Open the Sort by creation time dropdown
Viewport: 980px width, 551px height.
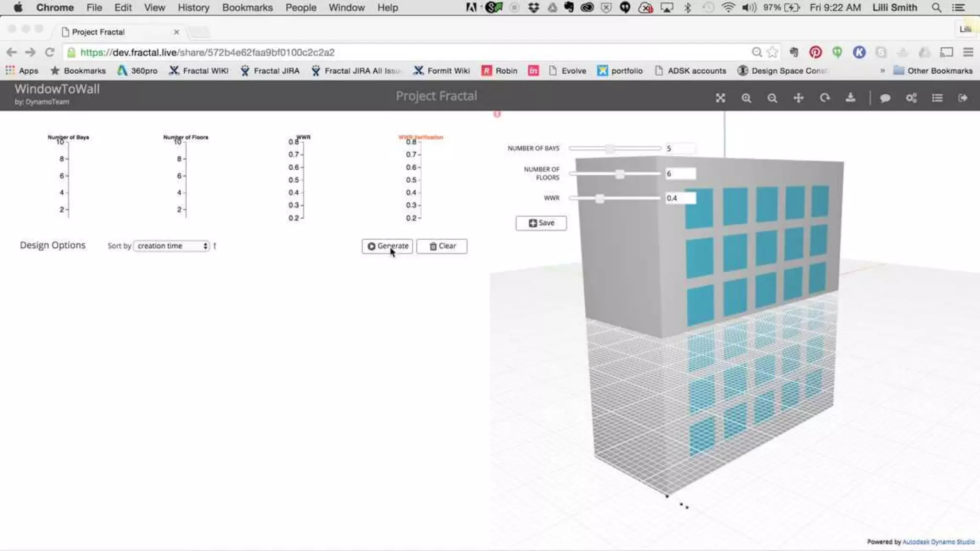tap(172, 246)
